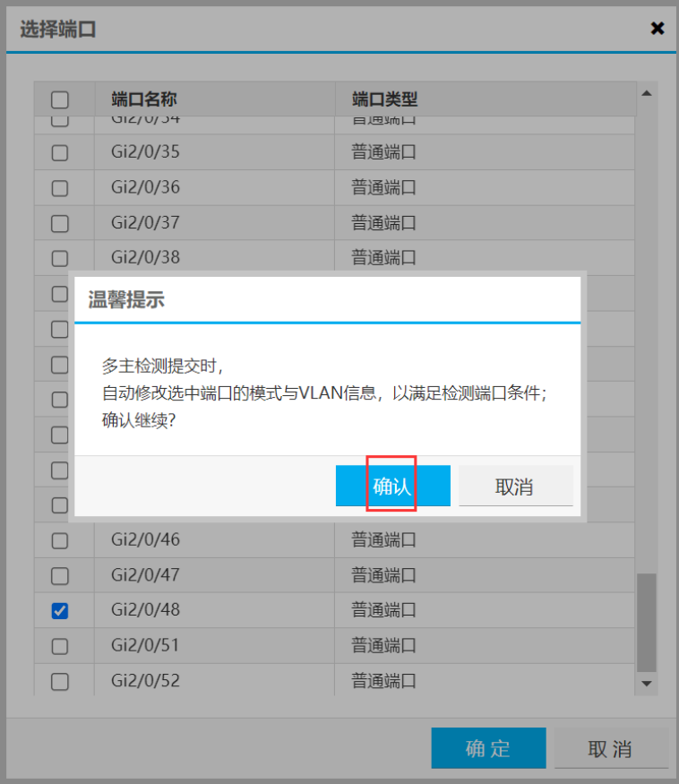Click the port name Gi2/0/48

pos(145,610)
